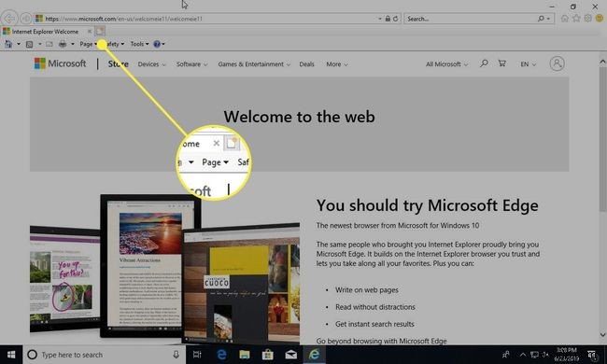Expand the All Microsoft menu
Image resolution: width=607 pixels, height=364 pixels.
(447, 64)
